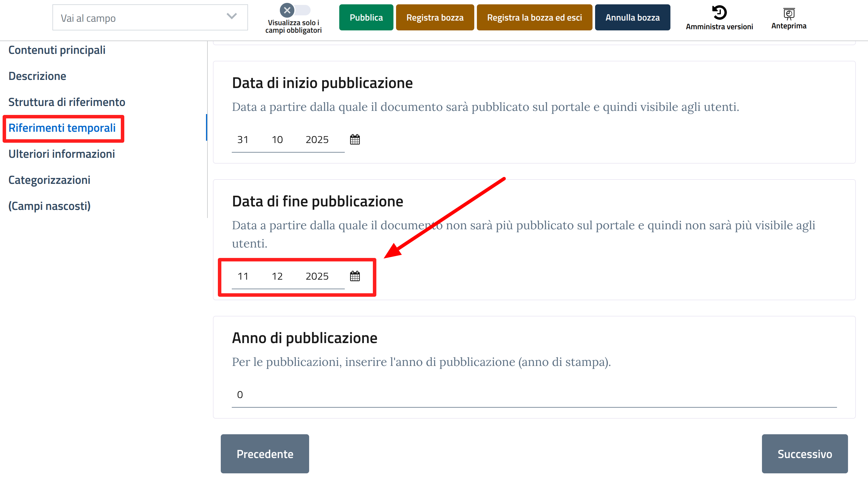The width and height of the screenshot is (868, 480).
Task: Open the Contenuti principali section
Action: 57,50
